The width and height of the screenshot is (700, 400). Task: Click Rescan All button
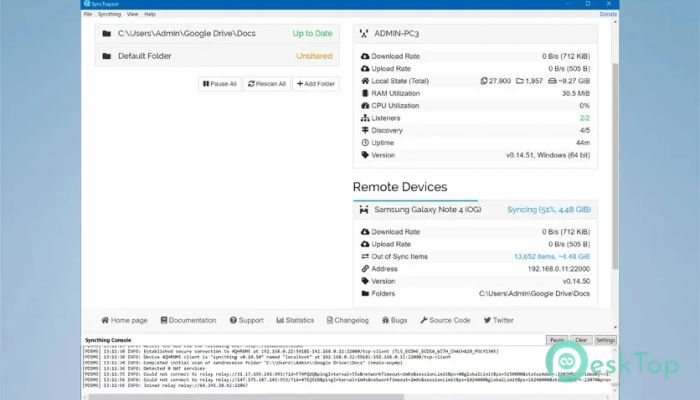tap(267, 84)
